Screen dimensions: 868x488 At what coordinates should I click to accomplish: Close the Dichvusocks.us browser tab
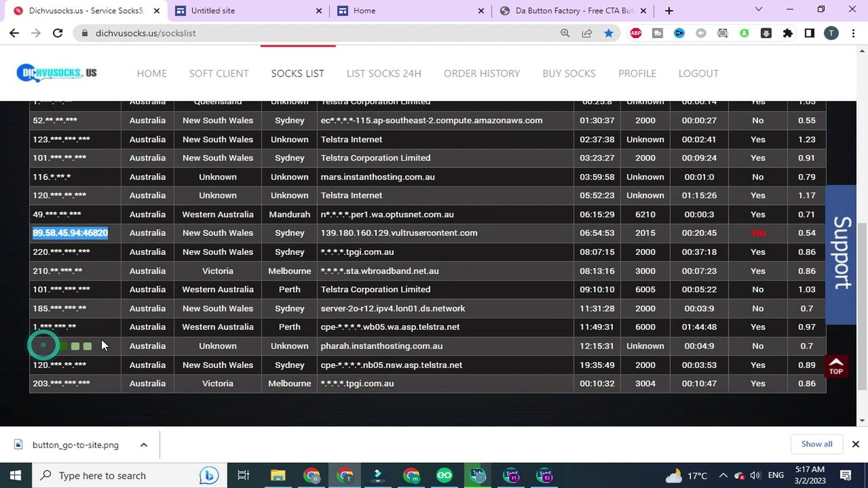click(156, 11)
